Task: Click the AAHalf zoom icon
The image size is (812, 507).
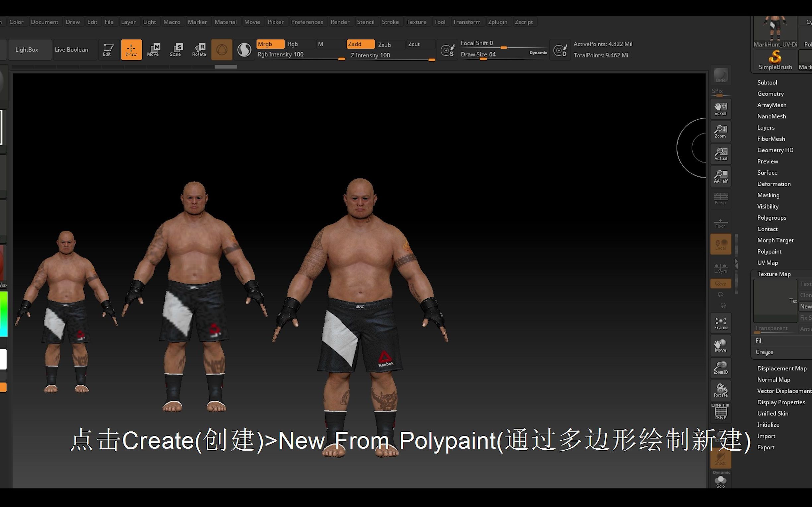Action: click(x=720, y=176)
